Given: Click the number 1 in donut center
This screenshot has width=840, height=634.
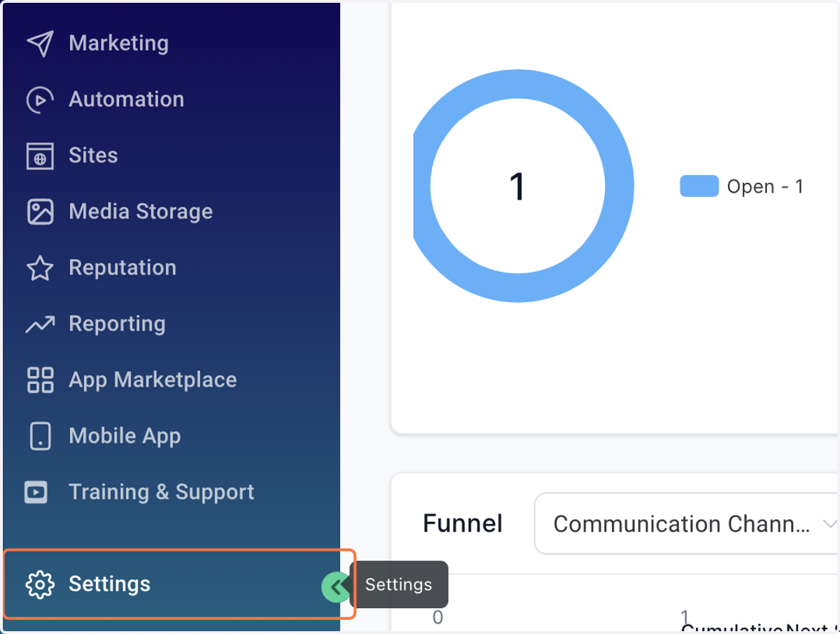Looking at the screenshot, I should click(517, 187).
